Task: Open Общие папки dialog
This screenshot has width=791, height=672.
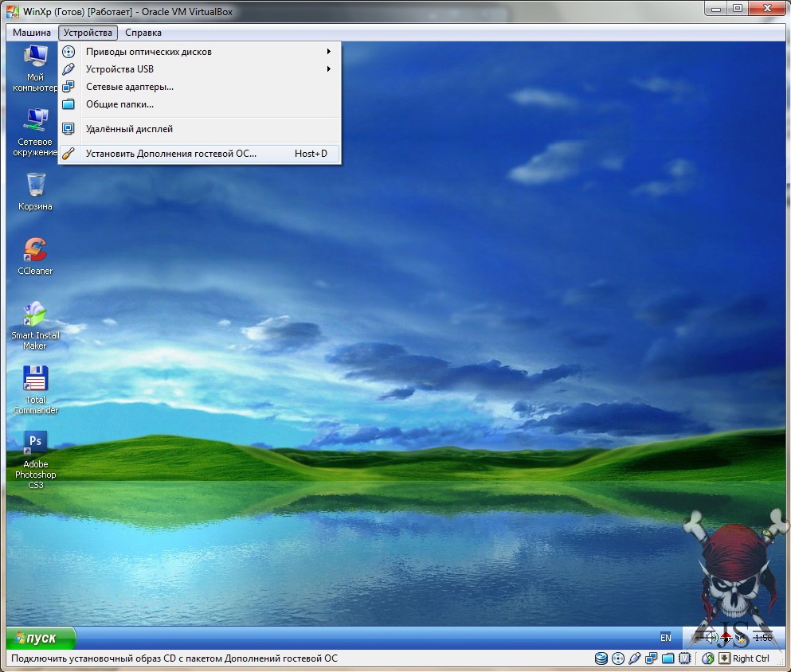Action: point(199,104)
